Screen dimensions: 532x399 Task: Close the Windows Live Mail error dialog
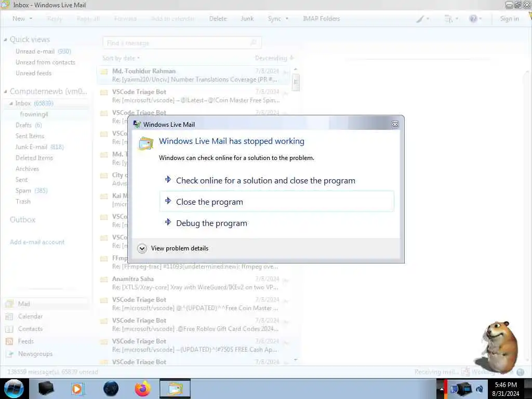tap(395, 125)
